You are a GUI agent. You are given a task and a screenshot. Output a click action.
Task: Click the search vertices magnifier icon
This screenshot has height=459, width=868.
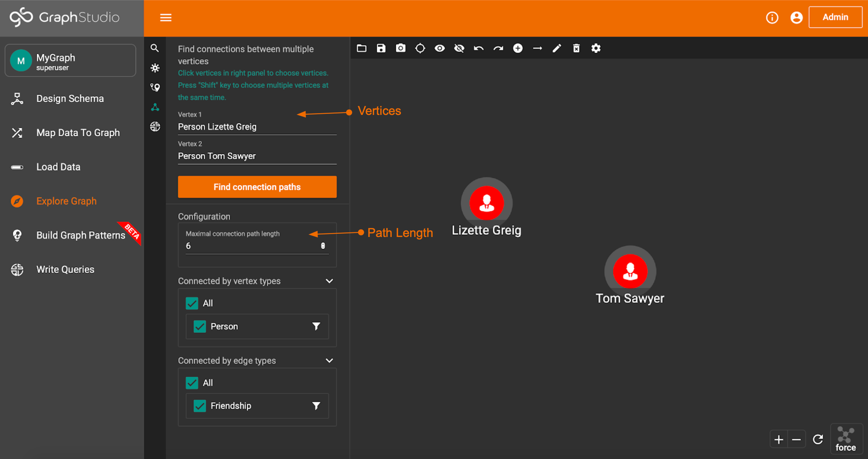155,48
